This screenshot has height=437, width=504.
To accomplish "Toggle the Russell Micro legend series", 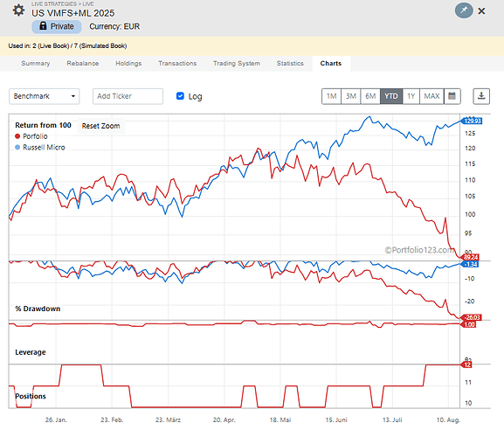I will pyautogui.click(x=40, y=148).
